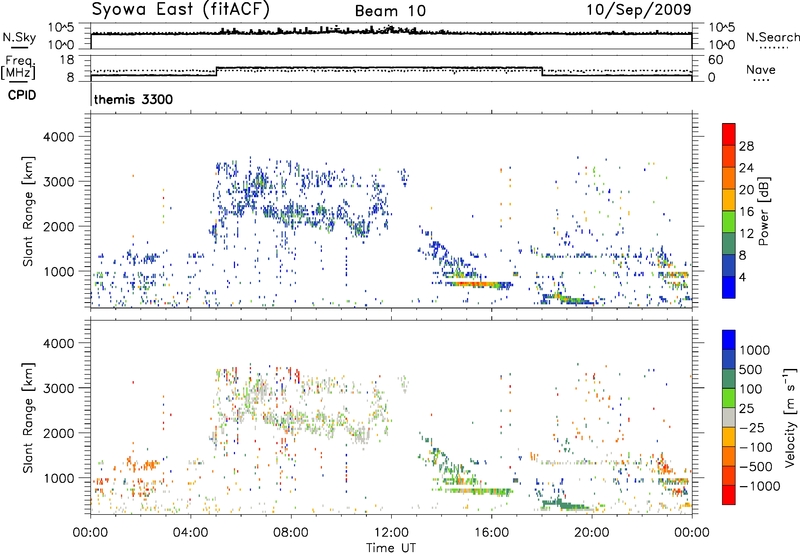Click the "28" tick on the power scale
Image resolution: width=800 pixels, height=554 pixels.
coord(746,146)
